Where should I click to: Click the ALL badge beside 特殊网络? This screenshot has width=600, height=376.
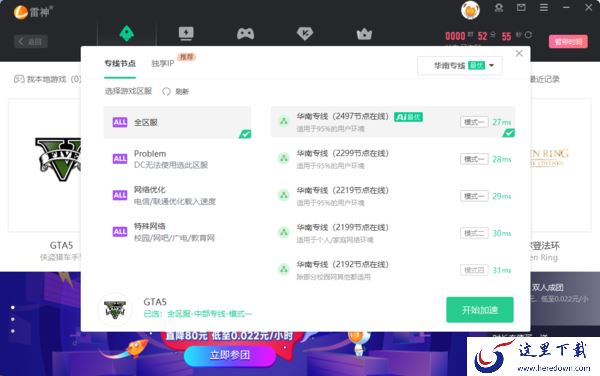[x=120, y=232]
